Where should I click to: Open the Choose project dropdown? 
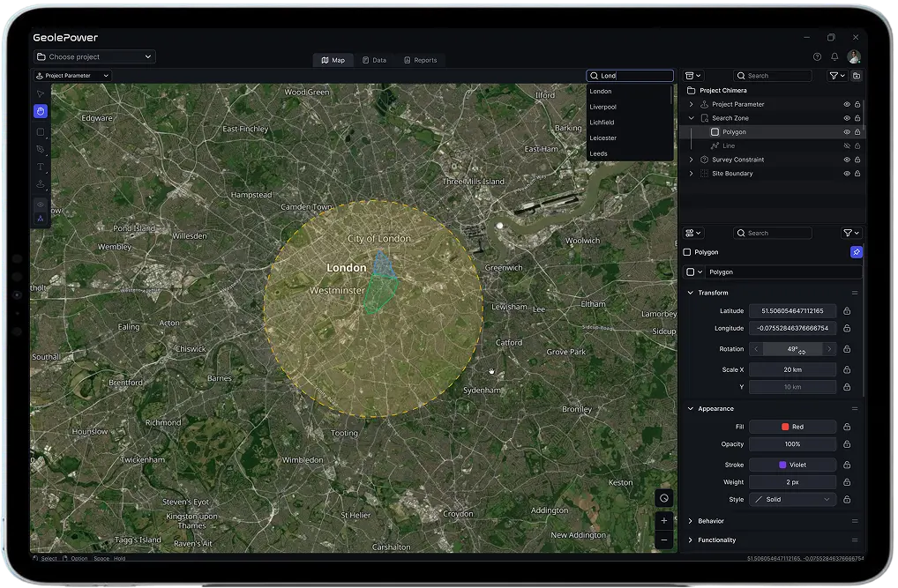click(94, 56)
